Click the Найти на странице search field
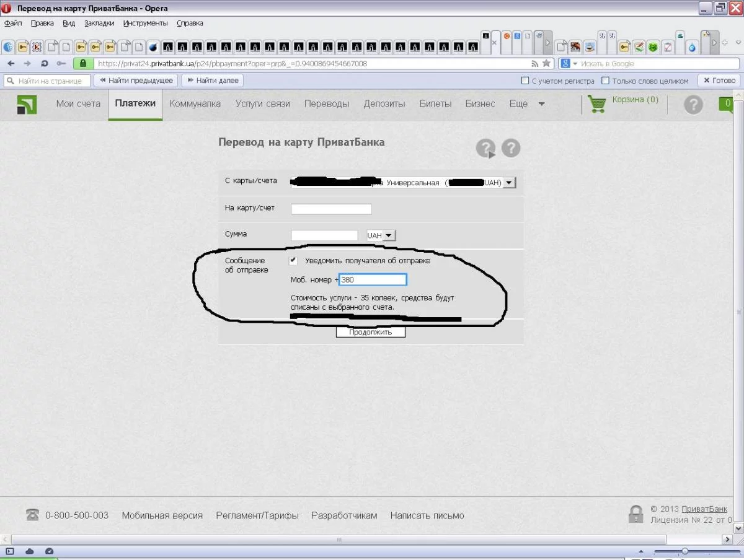The image size is (744, 560). click(47, 81)
